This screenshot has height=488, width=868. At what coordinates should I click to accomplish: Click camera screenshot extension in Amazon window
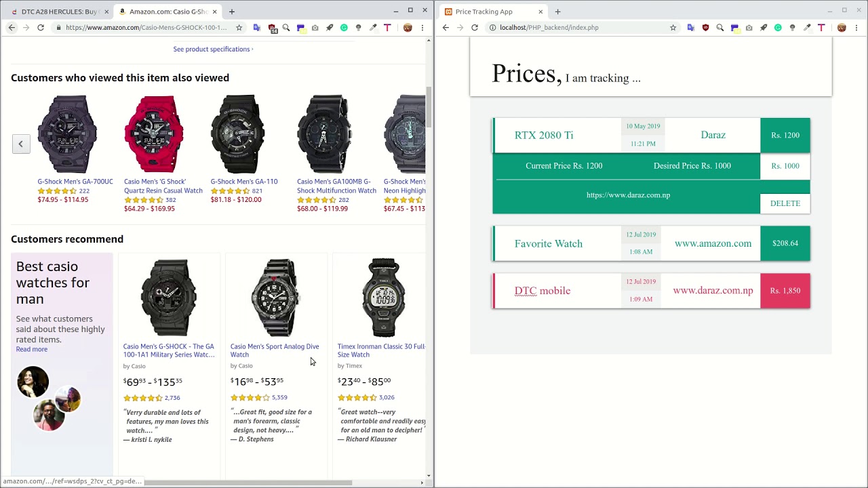pos(315,28)
